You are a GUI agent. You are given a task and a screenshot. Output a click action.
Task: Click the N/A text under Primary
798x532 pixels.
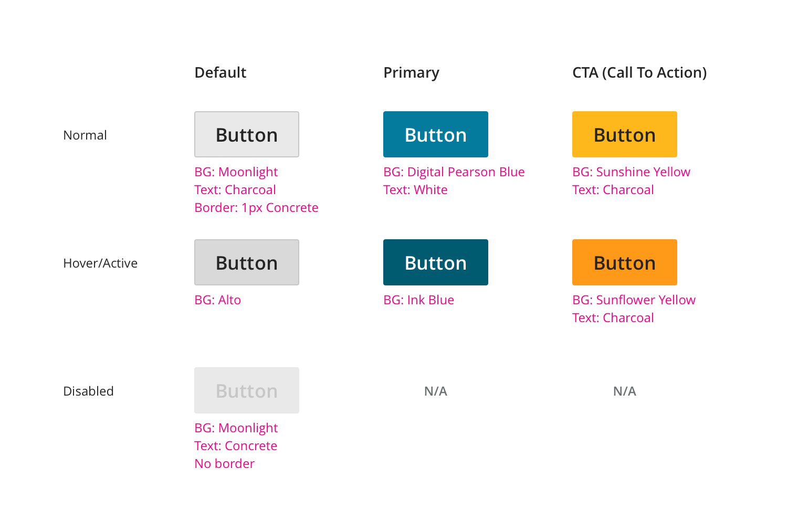pyautogui.click(x=435, y=391)
